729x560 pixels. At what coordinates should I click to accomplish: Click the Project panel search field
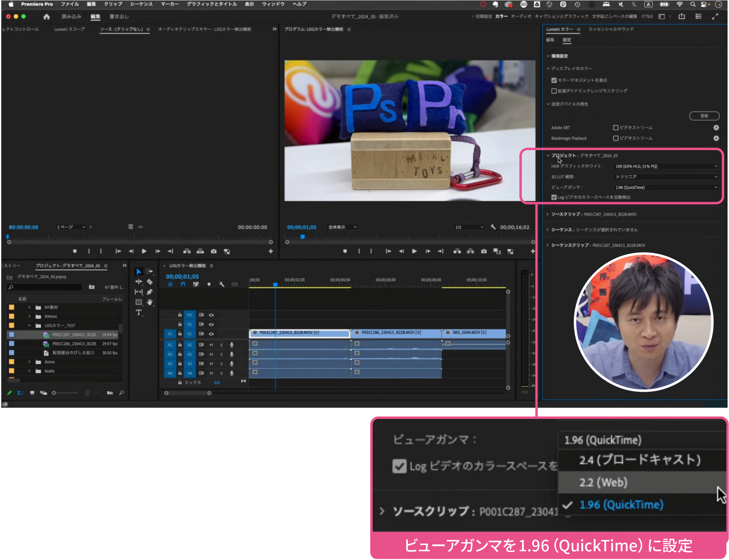[44, 287]
